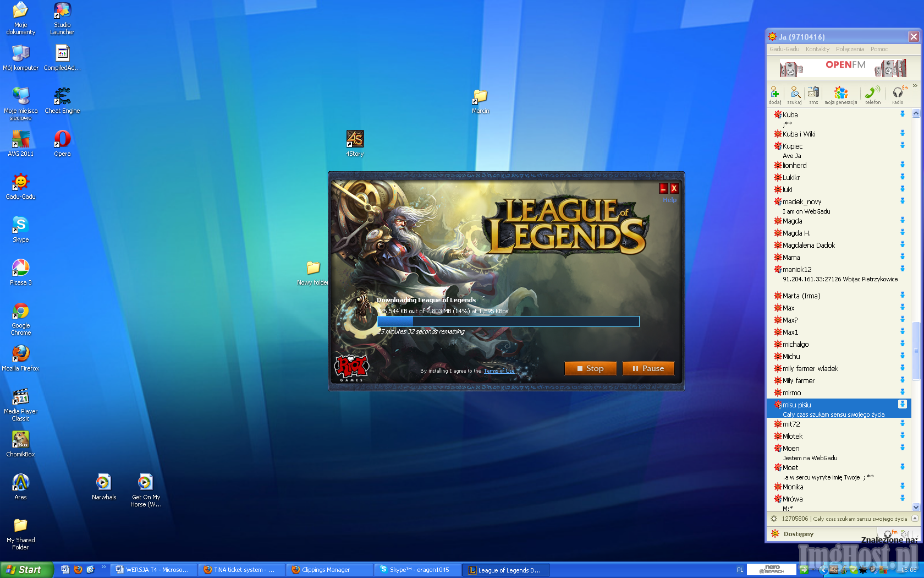Open Kontakty menu
Viewport: 924px width, 578px height.
click(817, 49)
